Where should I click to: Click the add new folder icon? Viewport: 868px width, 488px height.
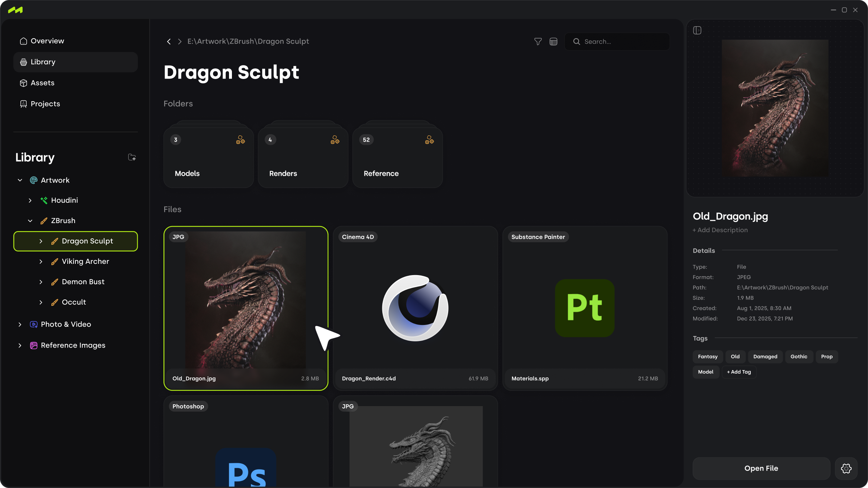point(132,157)
